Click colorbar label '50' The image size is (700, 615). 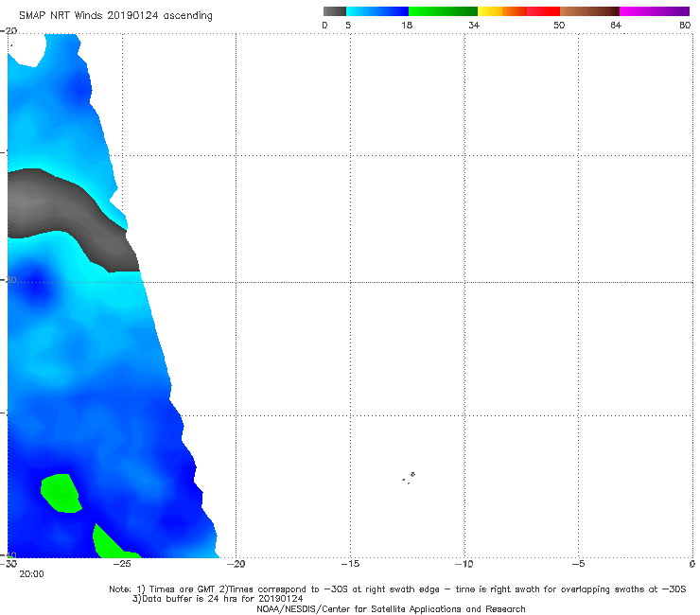pyautogui.click(x=559, y=25)
